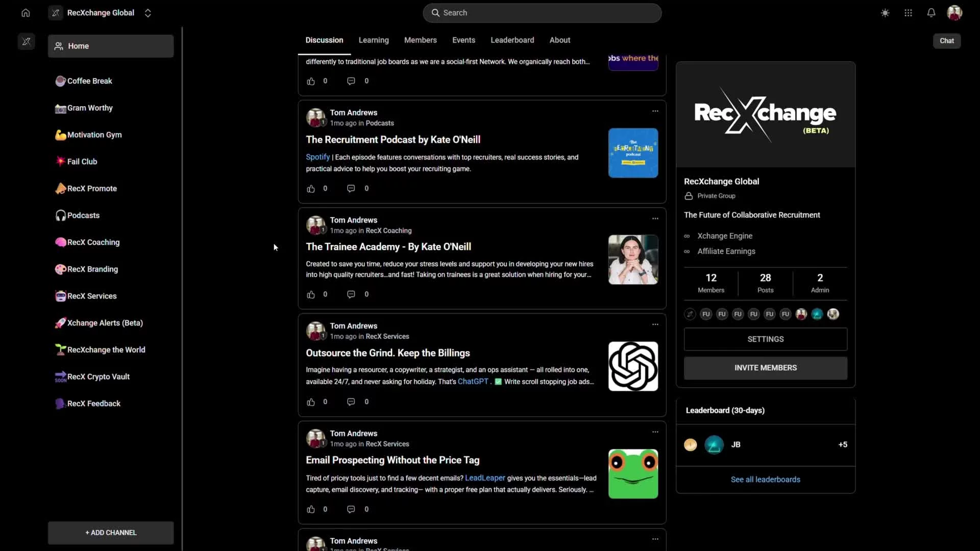Viewport: 980px width, 551px height.
Task: Open options menu on Email Prospecting post
Action: click(655, 432)
